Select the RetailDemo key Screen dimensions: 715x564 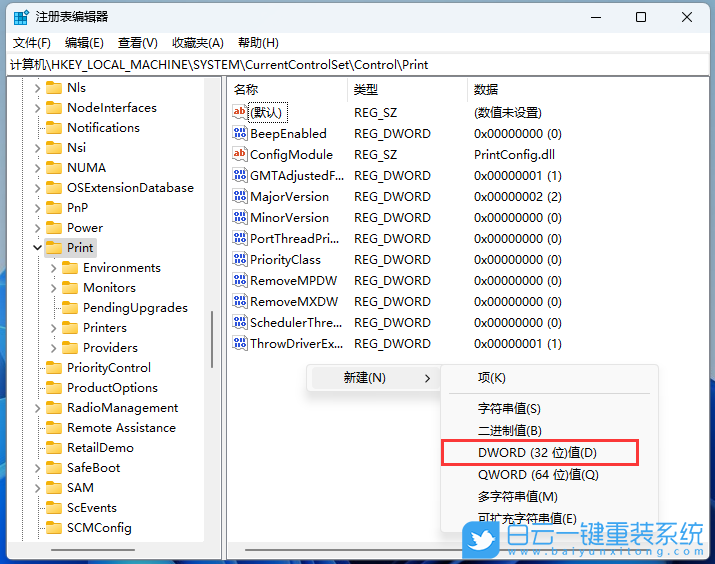(x=100, y=448)
